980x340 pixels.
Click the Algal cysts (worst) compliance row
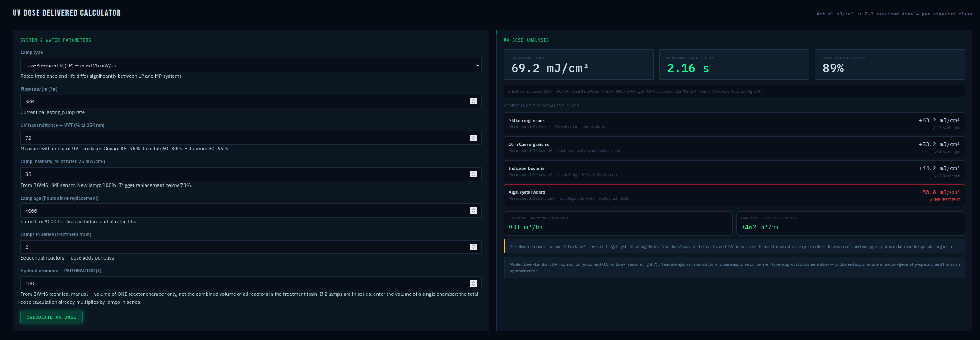click(x=734, y=195)
